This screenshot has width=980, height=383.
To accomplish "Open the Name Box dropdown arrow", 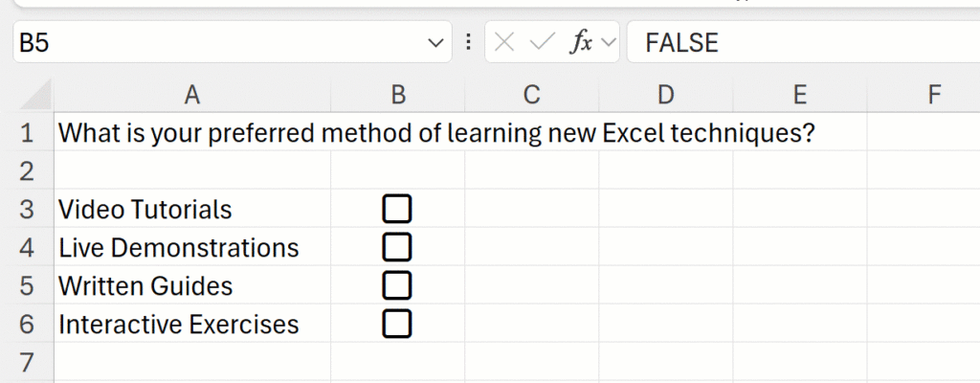I will pyautogui.click(x=435, y=43).
